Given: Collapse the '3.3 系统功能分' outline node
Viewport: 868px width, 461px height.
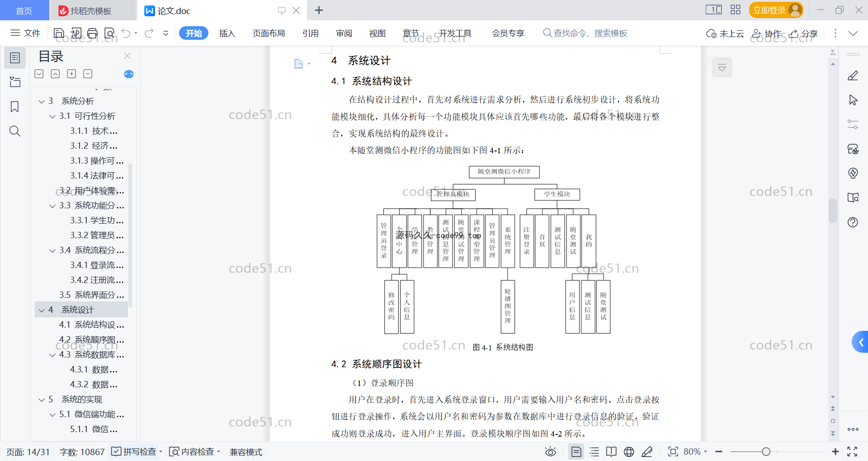Looking at the screenshot, I should click(52, 206).
